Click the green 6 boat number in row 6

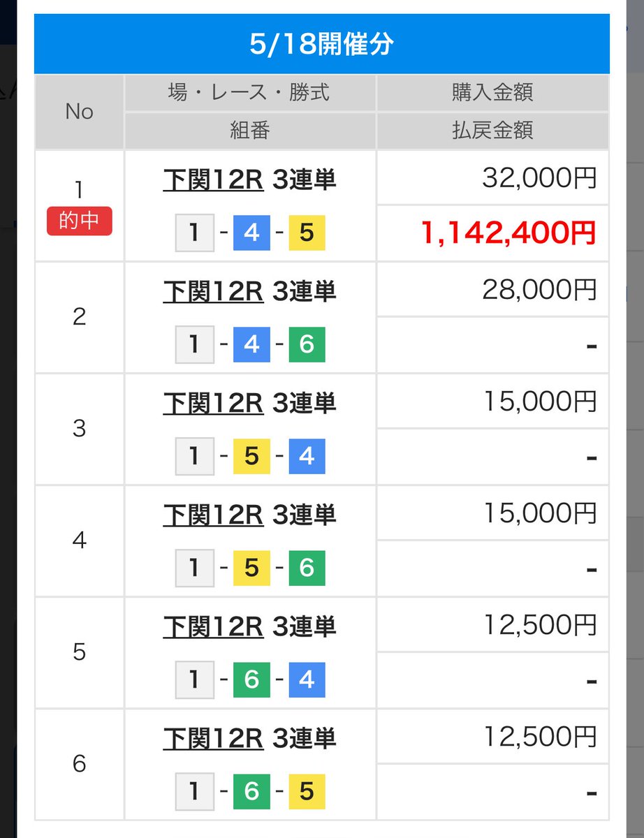click(x=251, y=791)
